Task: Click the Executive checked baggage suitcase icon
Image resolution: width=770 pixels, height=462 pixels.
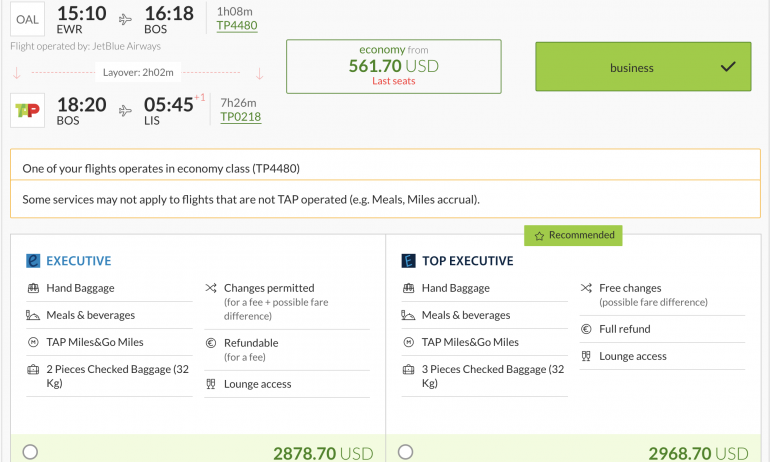Action: [34, 370]
